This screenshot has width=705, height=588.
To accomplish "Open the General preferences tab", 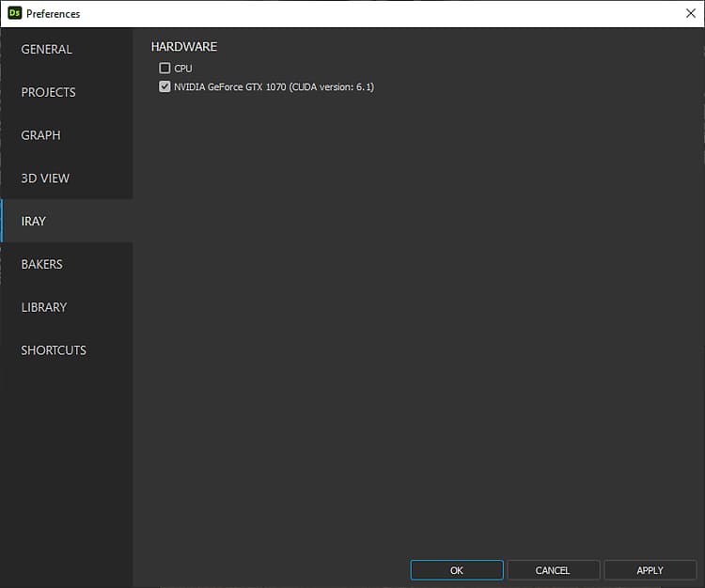I will pos(67,50).
